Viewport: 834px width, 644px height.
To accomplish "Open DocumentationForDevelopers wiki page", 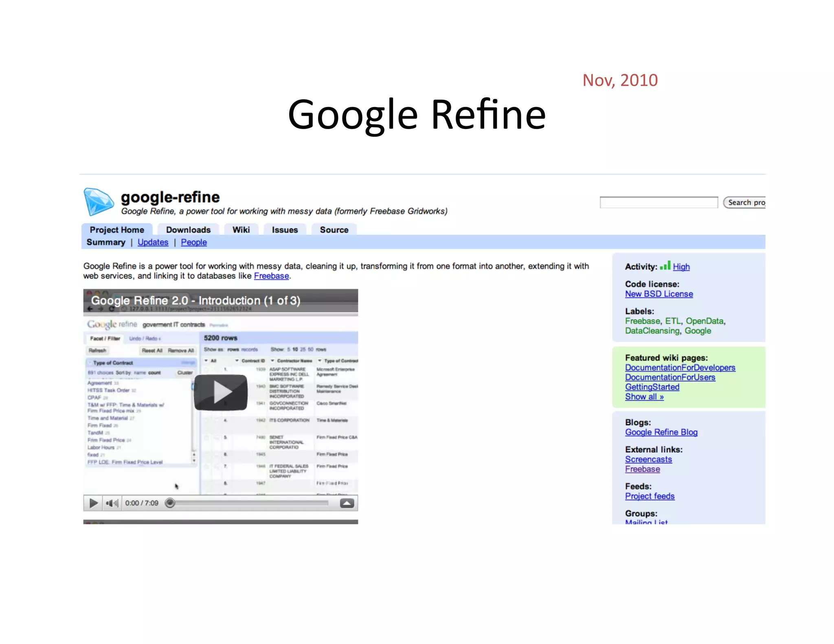I will [680, 368].
